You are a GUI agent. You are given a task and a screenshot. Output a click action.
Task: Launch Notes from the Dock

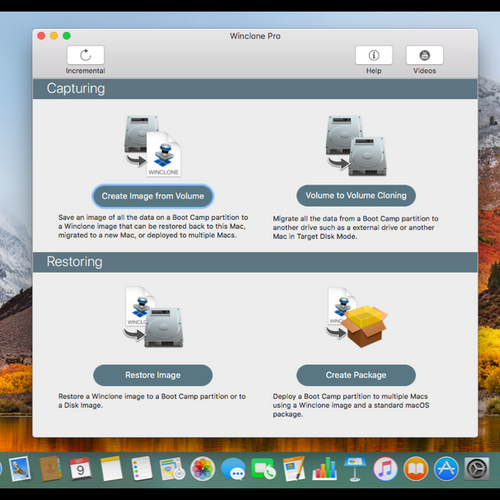[x=111, y=469]
